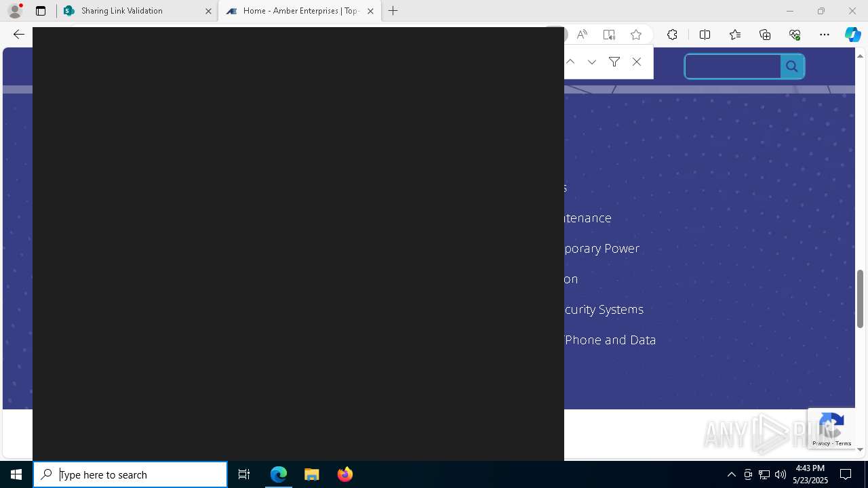Viewport: 868px width, 488px height.
Task: Open Microsoft Edge from taskbar
Action: click(x=279, y=474)
